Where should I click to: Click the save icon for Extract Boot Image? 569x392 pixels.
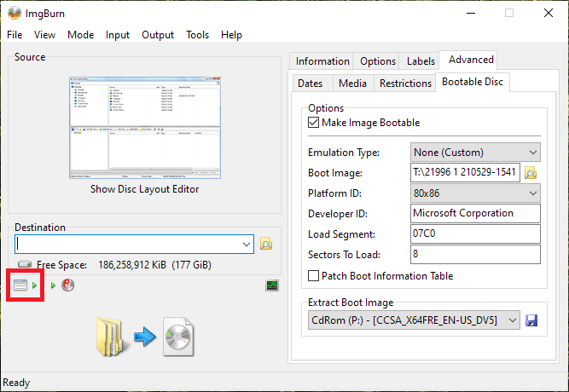tap(532, 320)
